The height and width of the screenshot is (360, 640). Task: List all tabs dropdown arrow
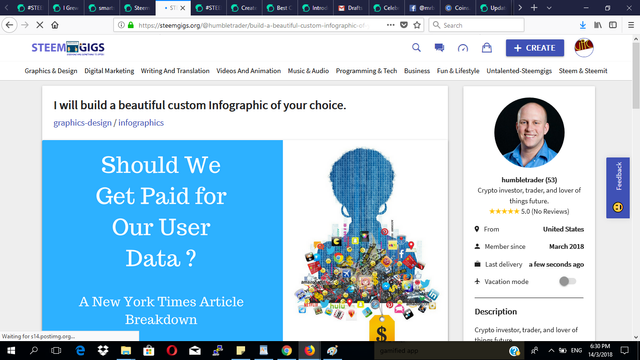coord(549,8)
